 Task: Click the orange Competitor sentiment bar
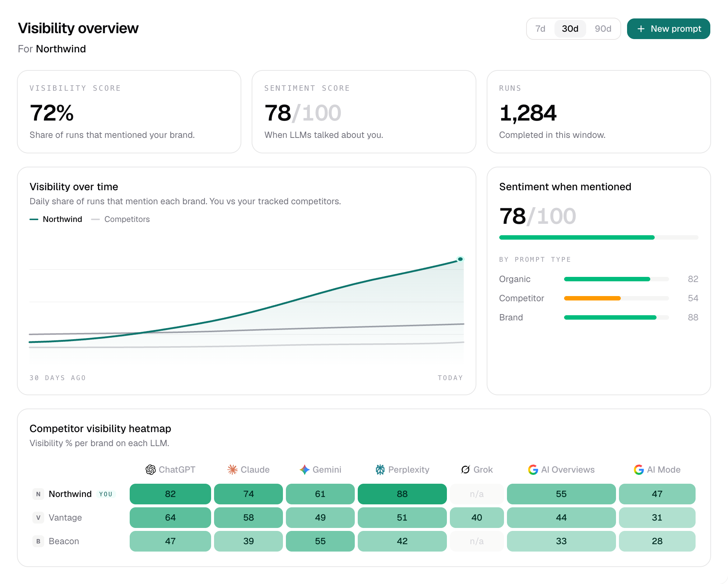click(592, 298)
